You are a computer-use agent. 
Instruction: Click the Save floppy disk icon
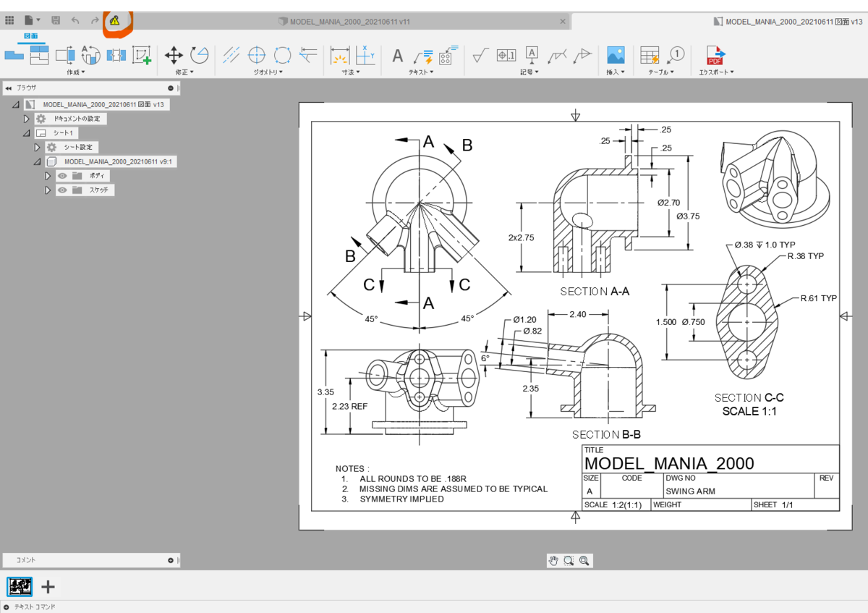[x=56, y=20]
